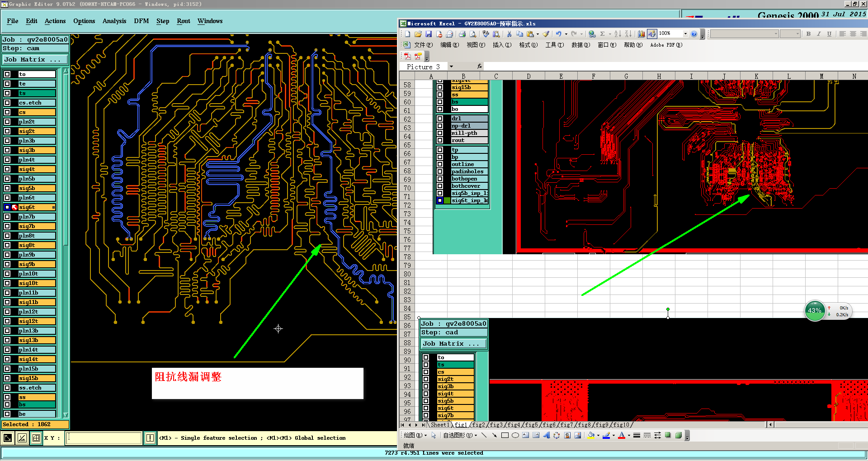Pick the Oval drawing shape tool
This screenshot has height=461, width=868.
point(515,436)
